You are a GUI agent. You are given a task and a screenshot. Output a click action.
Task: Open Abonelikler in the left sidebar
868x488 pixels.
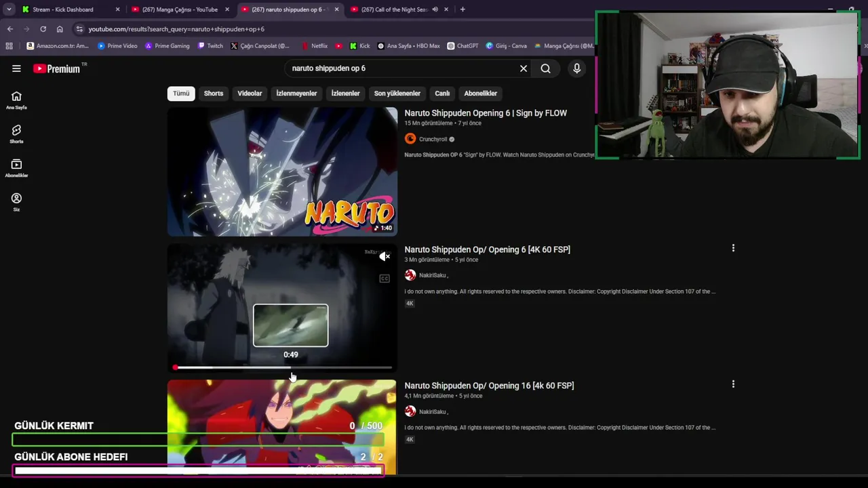click(16, 168)
